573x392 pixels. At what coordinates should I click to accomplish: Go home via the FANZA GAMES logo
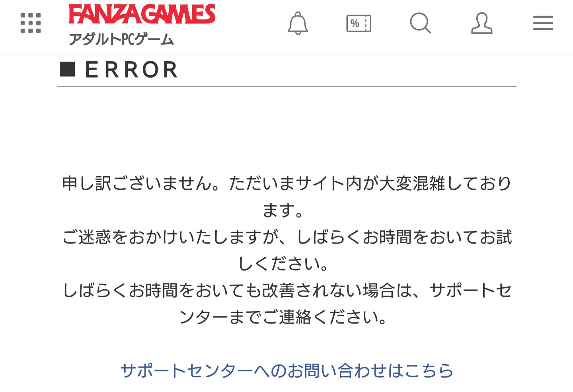click(142, 14)
